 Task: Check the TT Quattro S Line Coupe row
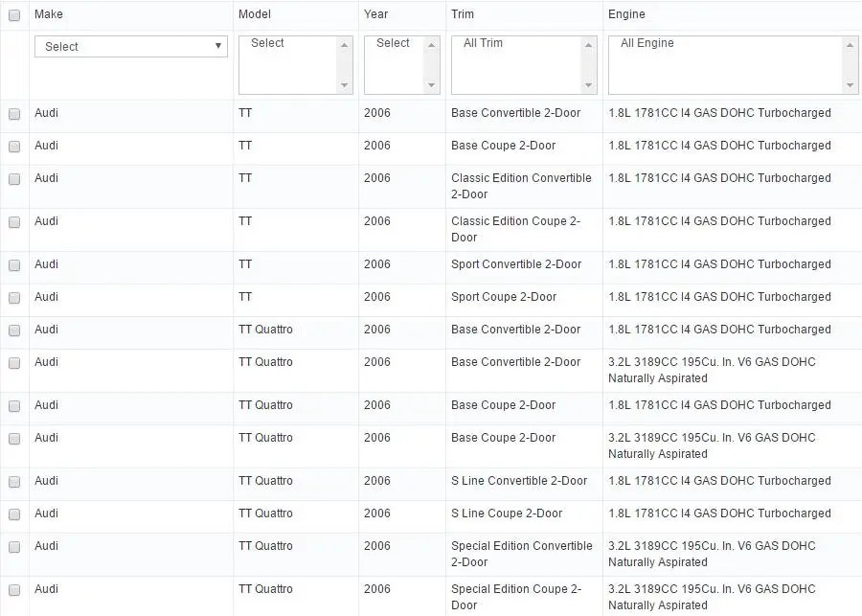14,513
